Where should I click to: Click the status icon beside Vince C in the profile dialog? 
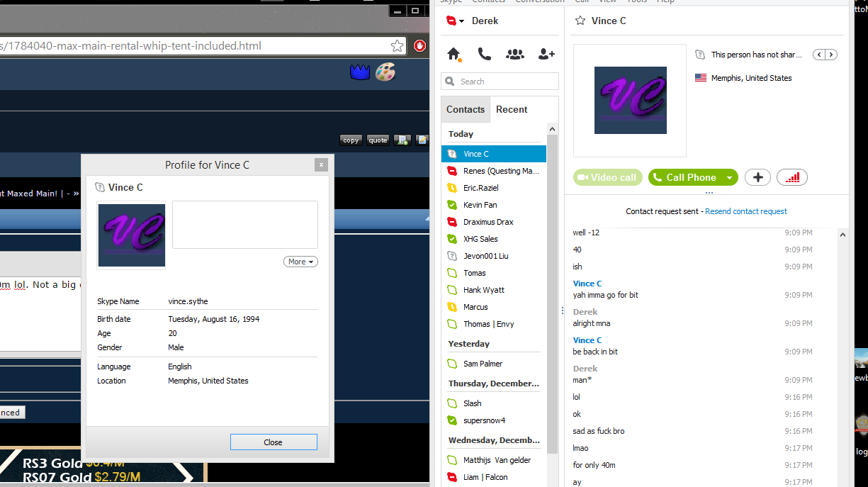coord(101,187)
